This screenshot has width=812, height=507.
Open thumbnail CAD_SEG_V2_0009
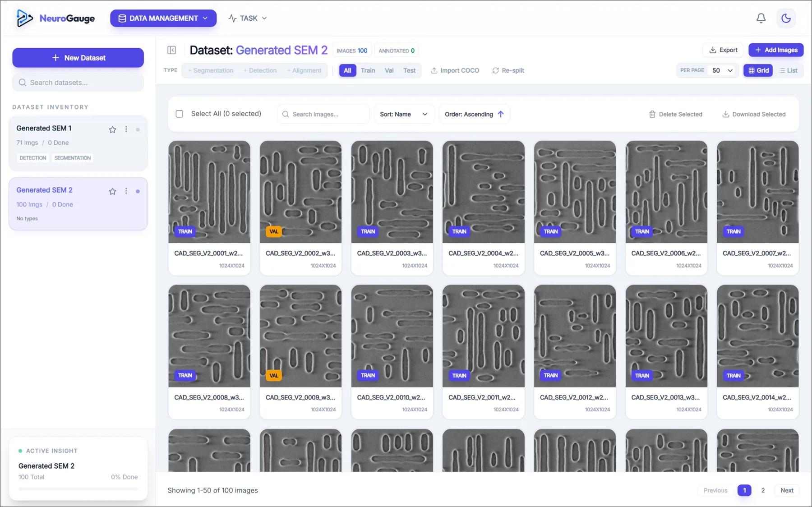[x=300, y=336]
